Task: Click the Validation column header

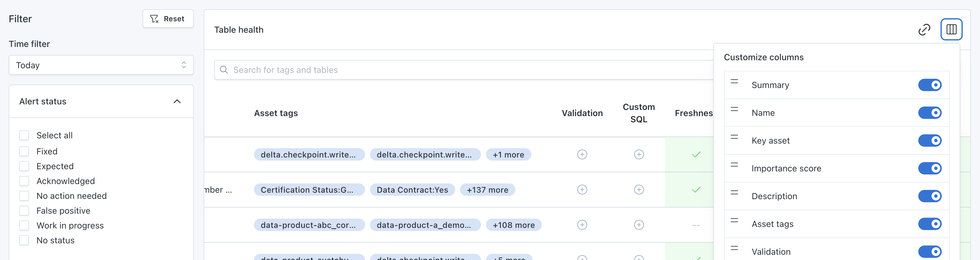Action: click(582, 113)
